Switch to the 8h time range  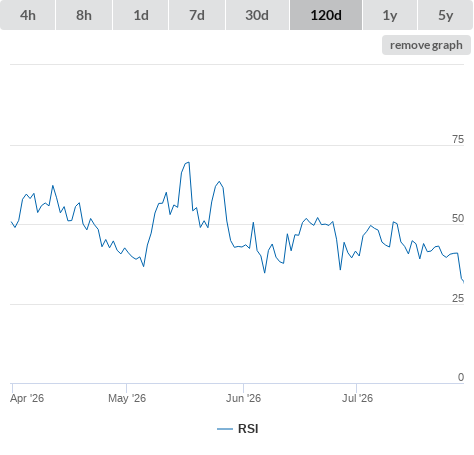(x=84, y=15)
